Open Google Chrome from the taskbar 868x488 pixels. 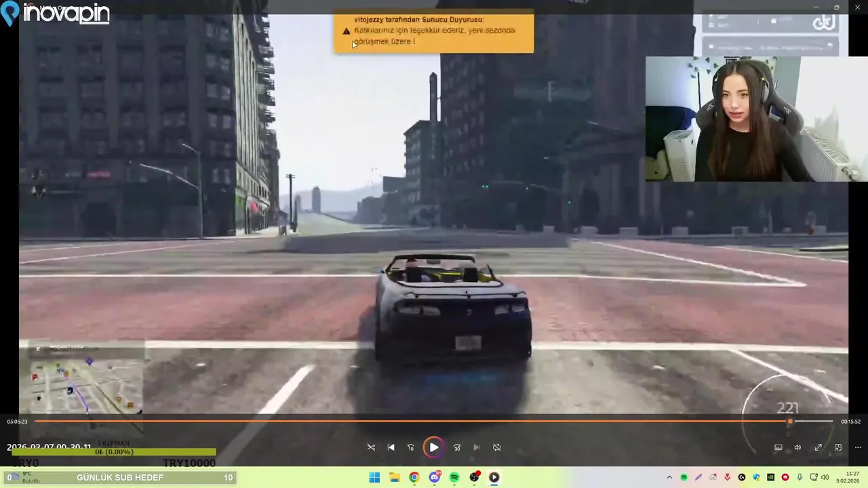coord(414,477)
